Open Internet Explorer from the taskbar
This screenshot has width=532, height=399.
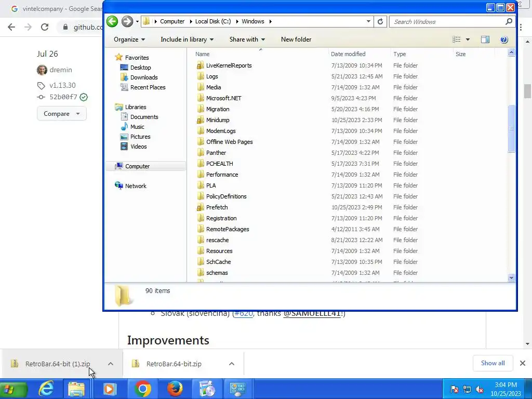pyautogui.click(x=46, y=389)
